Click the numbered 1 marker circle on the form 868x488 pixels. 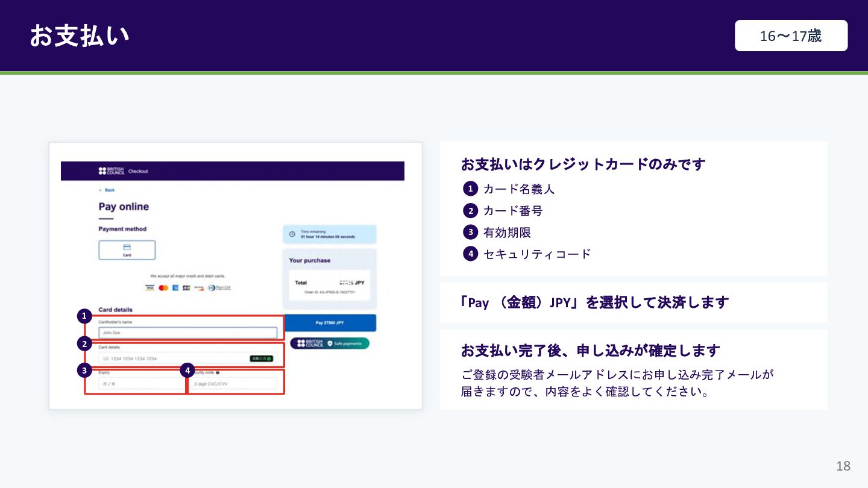click(84, 316)
